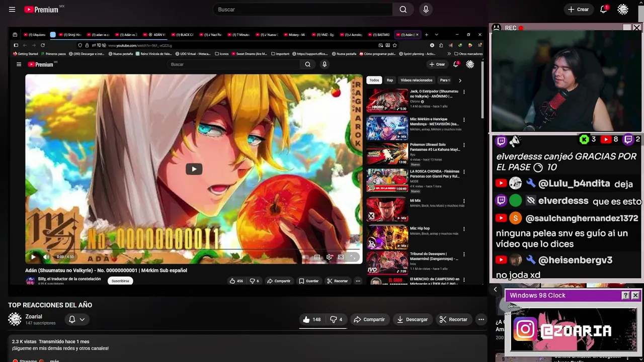Switch to the '(1) Ulquiorra' browser tab
This screenshot has height=362, width=644.
(34, 35)
